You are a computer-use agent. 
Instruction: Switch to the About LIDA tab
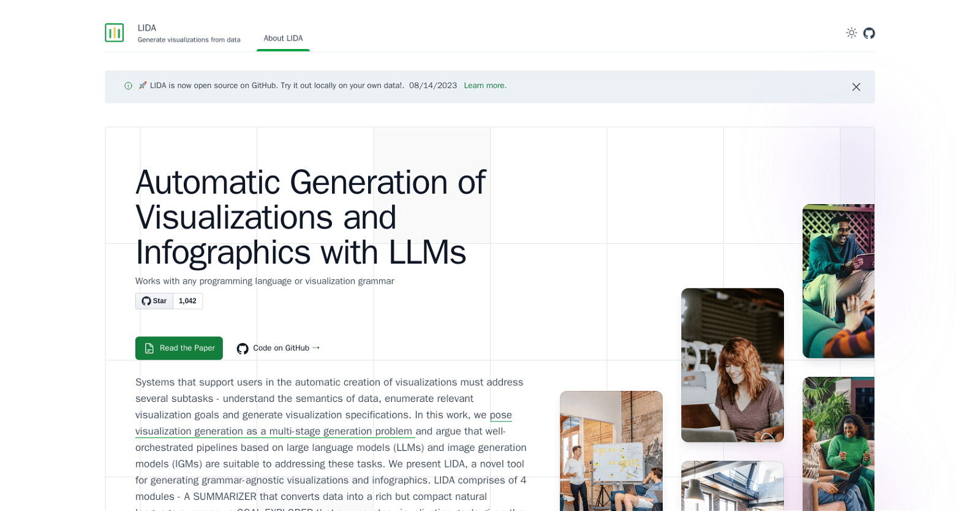(x=283, y=38)
